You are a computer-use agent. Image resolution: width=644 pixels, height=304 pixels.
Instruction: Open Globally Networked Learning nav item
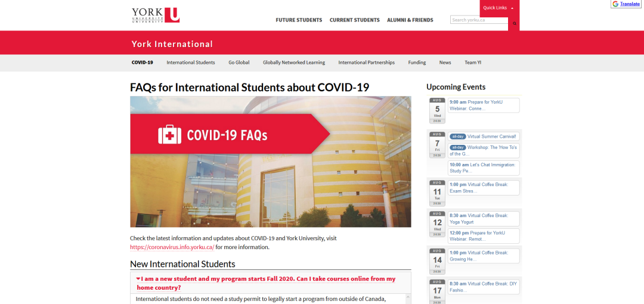(293, 63)
